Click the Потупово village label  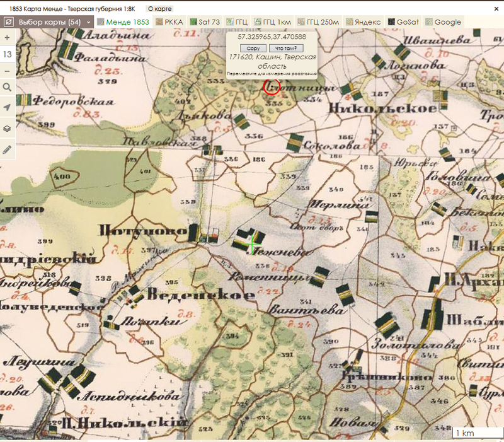[144, 231]
